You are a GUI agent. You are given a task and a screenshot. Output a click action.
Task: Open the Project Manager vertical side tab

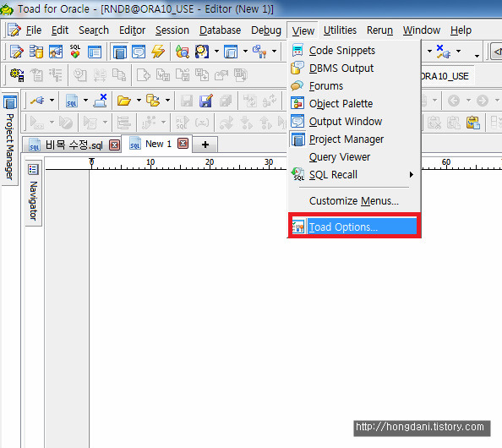click(x=10, y=139)
